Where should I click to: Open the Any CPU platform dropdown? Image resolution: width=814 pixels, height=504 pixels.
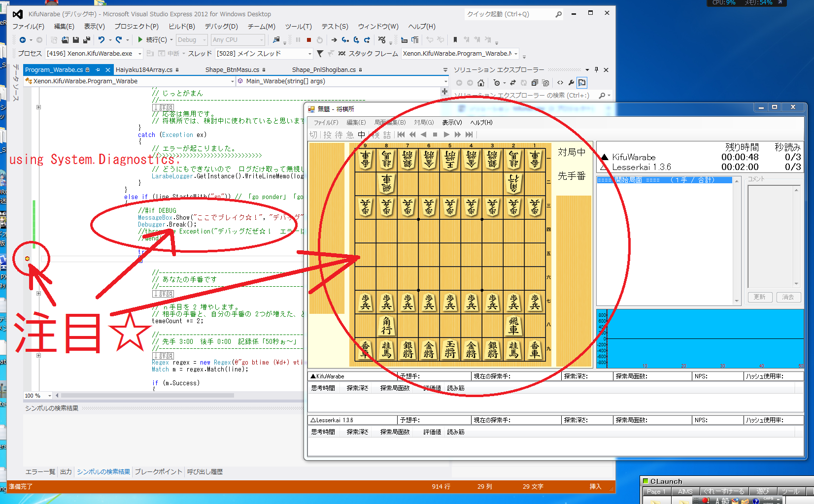[238, 40]
